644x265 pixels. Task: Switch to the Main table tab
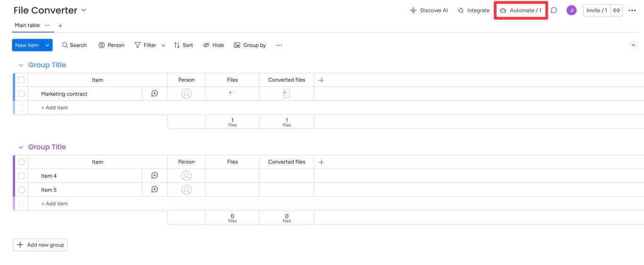click(27, 25)
